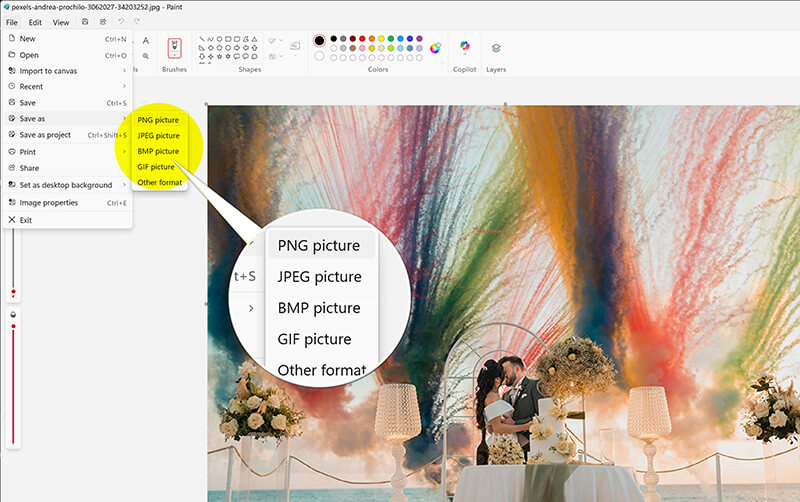The height and width of the screenshot is (502, 800).
Task: Save as JPEG picture
Action: tap(159, 136)
